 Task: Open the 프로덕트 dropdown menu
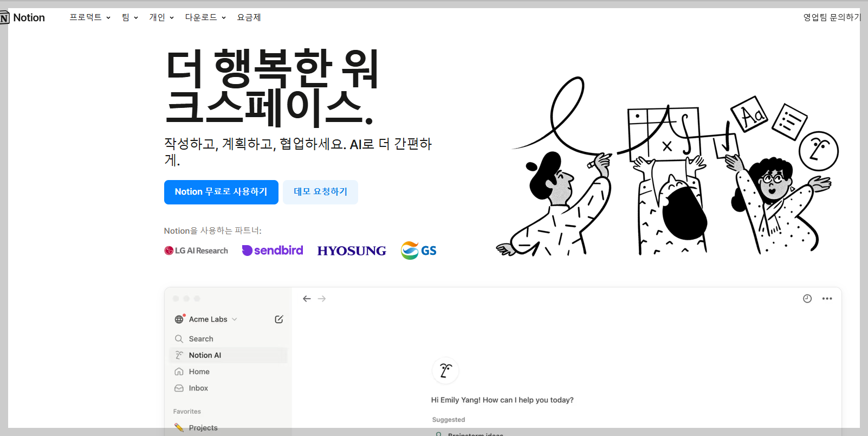click(90, 17)
